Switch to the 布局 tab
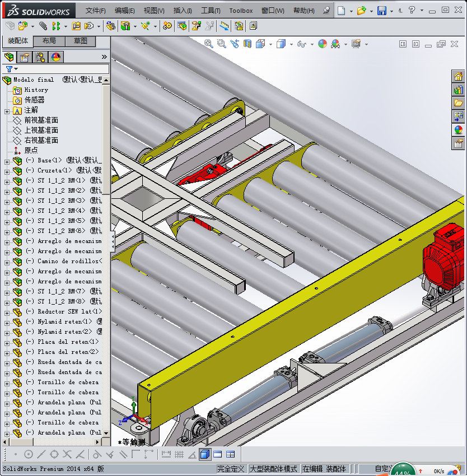This screenshot has height=476, width=467. click(x=49, y=41)
